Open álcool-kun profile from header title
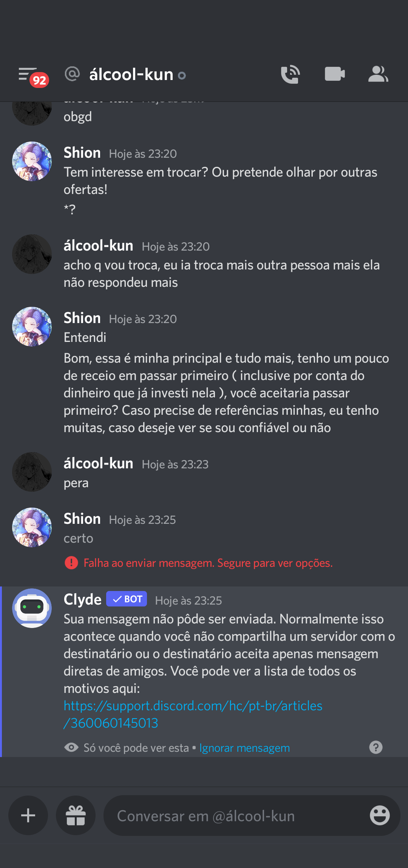 (x=131, y=74)
